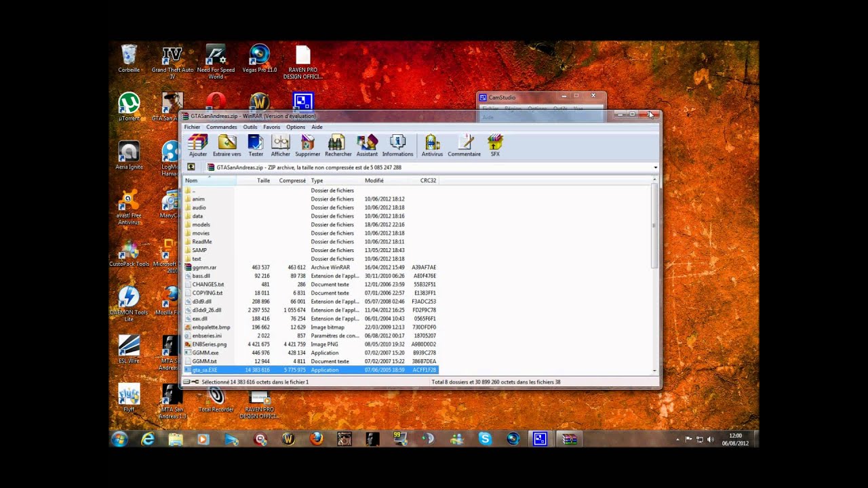
Task: Select the movies folder row
Action: [x=311, y=233]
